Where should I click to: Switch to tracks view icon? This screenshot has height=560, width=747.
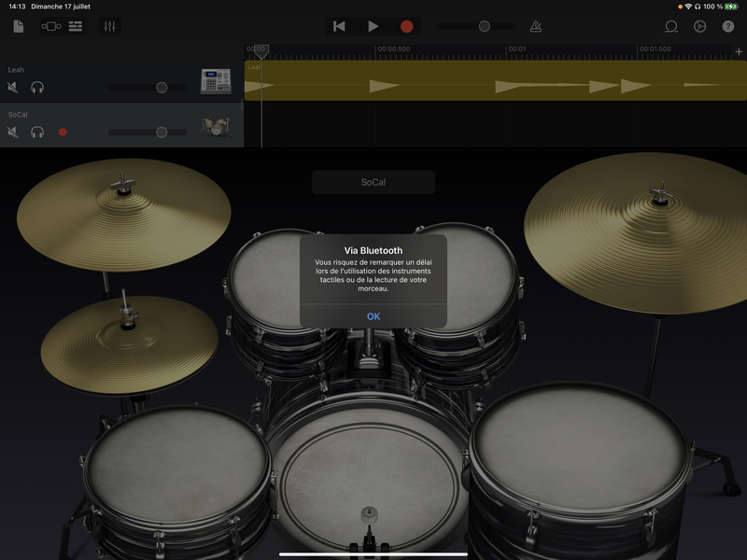[x=76, y=26]
